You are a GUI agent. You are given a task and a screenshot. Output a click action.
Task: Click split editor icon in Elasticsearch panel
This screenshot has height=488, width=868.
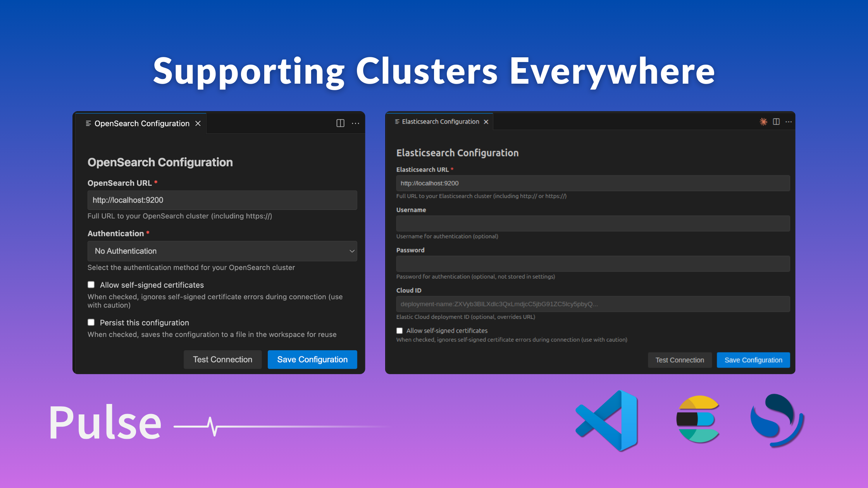(x=776, y=122)
